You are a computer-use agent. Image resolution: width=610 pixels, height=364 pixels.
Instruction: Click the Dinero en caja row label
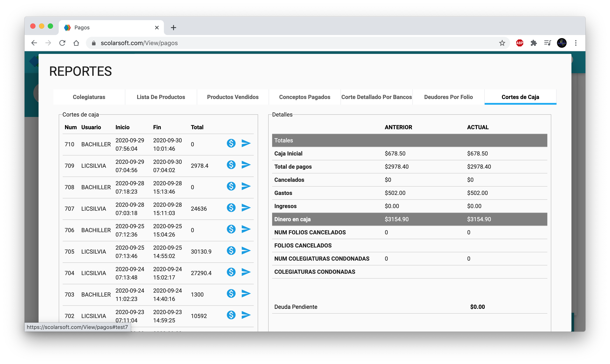point(292,219)
